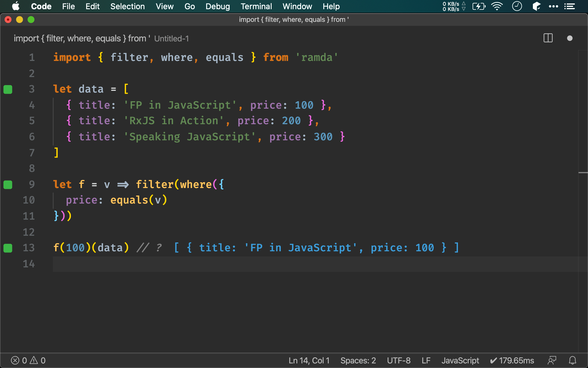Open the File menu
This screenshot has height=368, width=588.
pyautogui.click(x=68, y=6)
